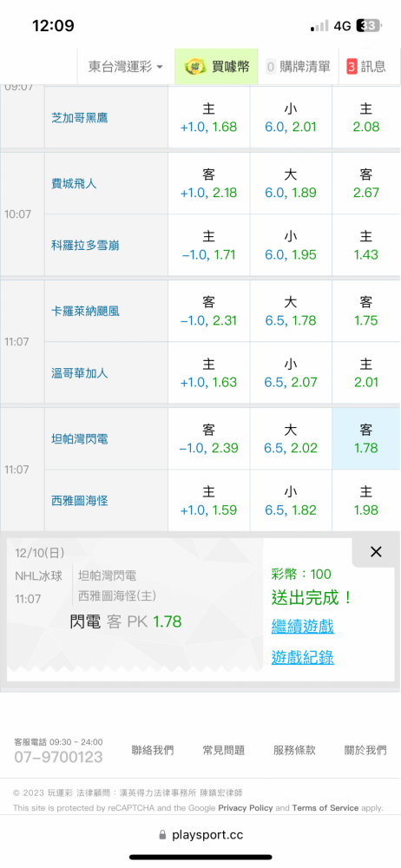Open 服務條款 footer link
Viewport: 401px width, 868px height.
pos(294,750)
